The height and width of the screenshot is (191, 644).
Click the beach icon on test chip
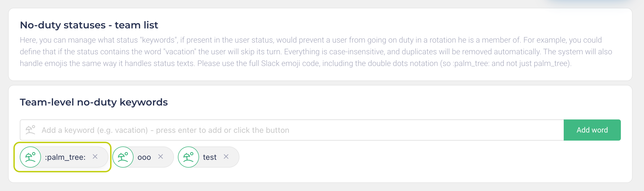pyautogui.click(x=188, y=157)
